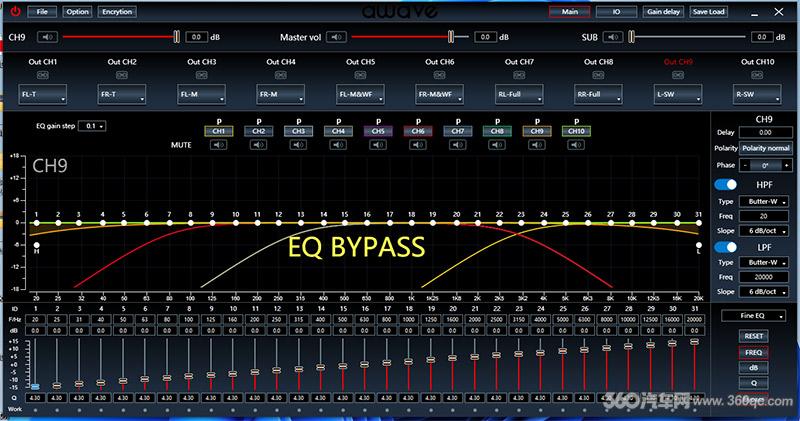Select CH6 red channel button
Viewport: 800px width, 421px height.
tap(418, 131)
